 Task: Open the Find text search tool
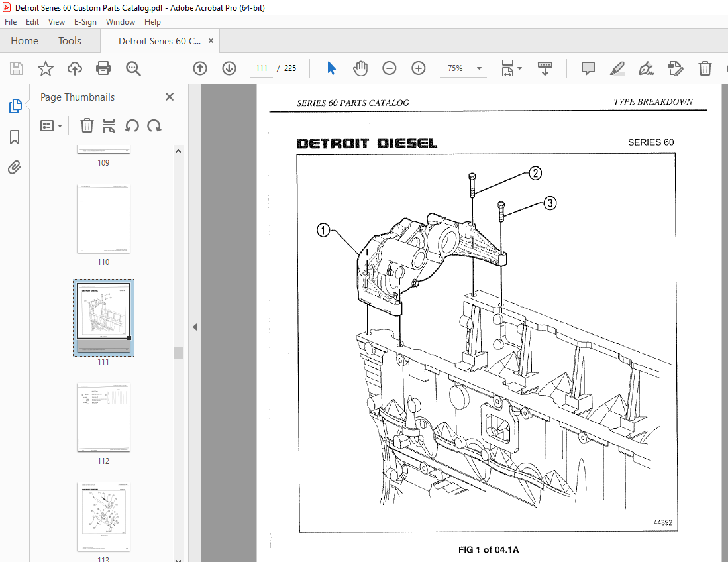(133, 68)
